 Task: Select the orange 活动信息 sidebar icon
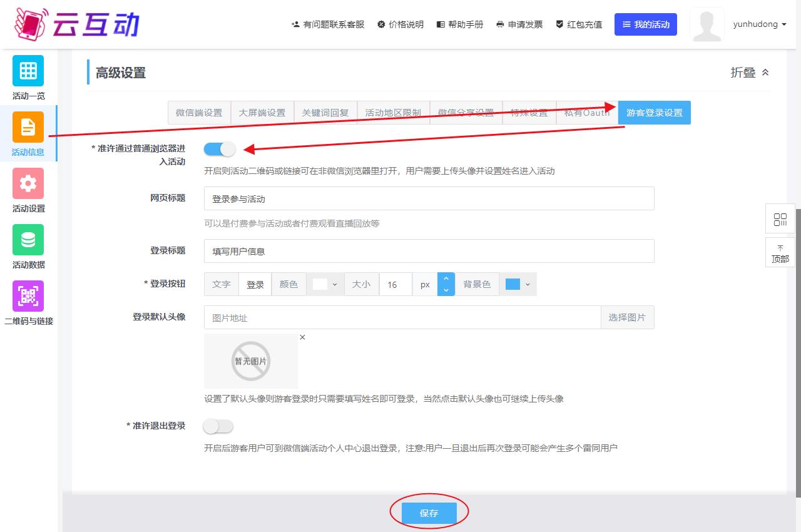[x=28, y=127]
